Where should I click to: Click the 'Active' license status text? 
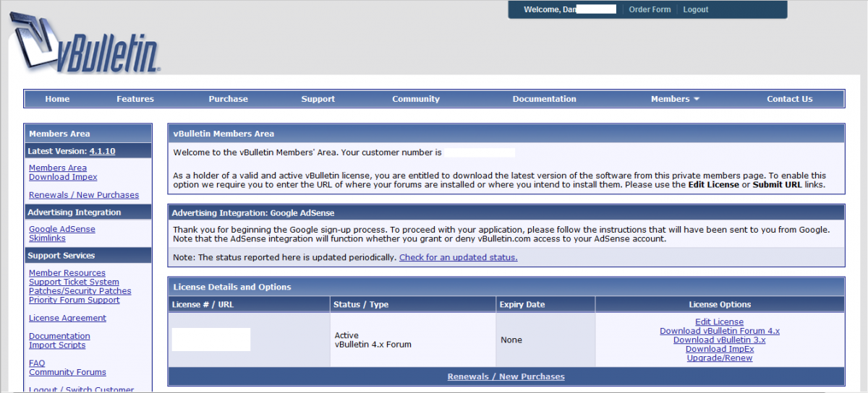coord(346,336)
